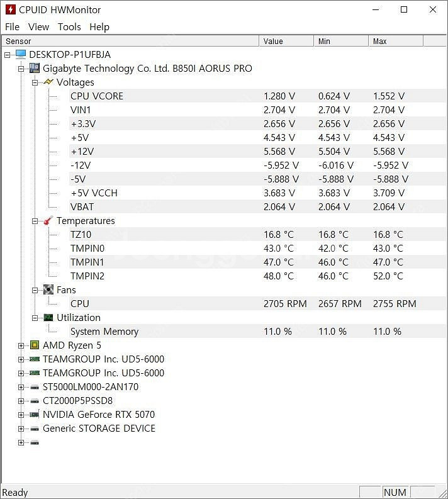
Task: Minimize the HWMonitor window
Action: [x=376, y=9]
